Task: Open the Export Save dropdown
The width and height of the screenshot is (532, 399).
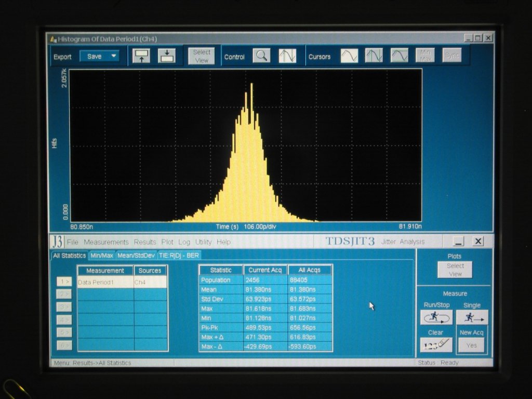Action: coord(99,56)
